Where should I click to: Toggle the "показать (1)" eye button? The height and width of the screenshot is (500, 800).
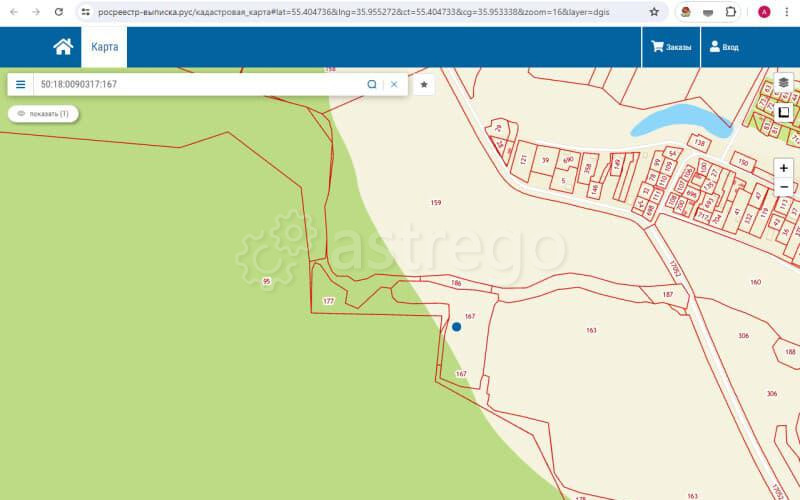pyautogui.click(x=43, y=114)
